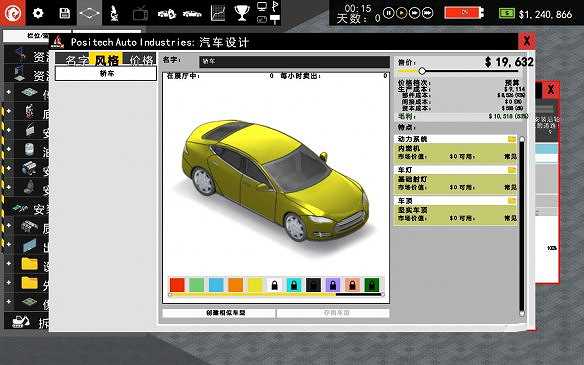Screen dimensions: 584x365
Task: Select the 基础射灯 feature row
Action: 456,183
